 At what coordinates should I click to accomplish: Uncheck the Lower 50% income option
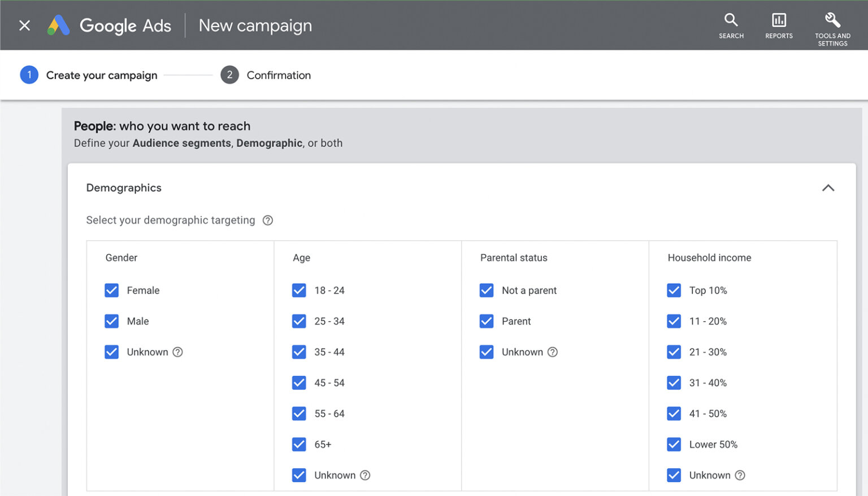click(674, 445)
